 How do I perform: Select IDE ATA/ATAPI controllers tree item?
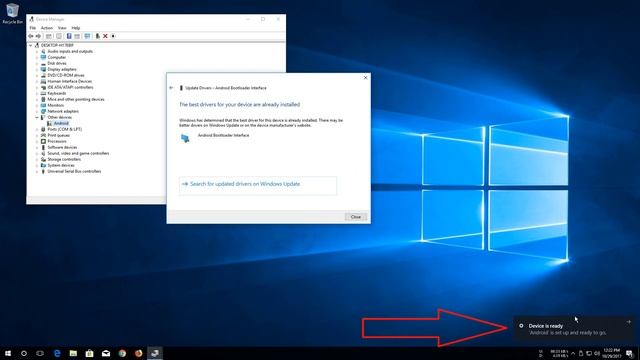(x=70, y=87)
